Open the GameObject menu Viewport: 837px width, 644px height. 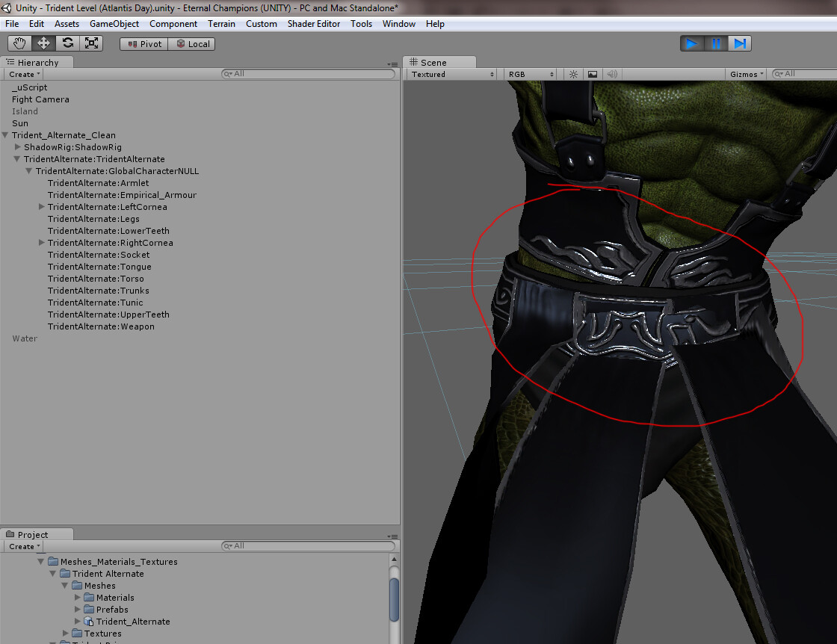[x=113, y=23]
